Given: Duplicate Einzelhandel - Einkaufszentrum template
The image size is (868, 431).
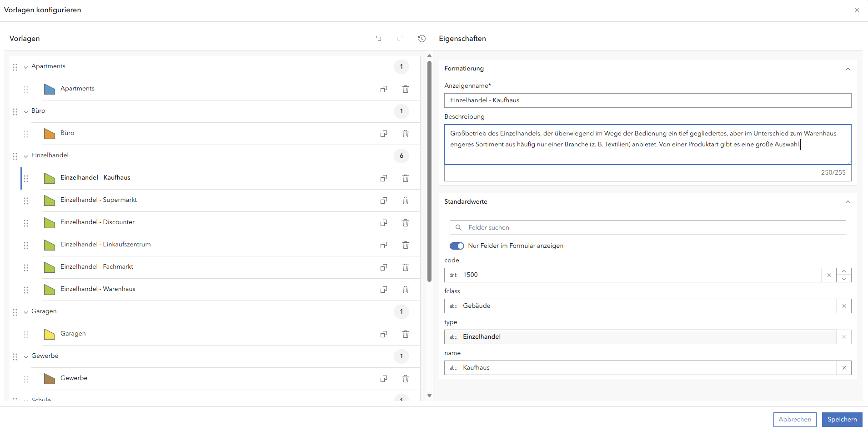Looking at the screenshot, I should 384,245.
